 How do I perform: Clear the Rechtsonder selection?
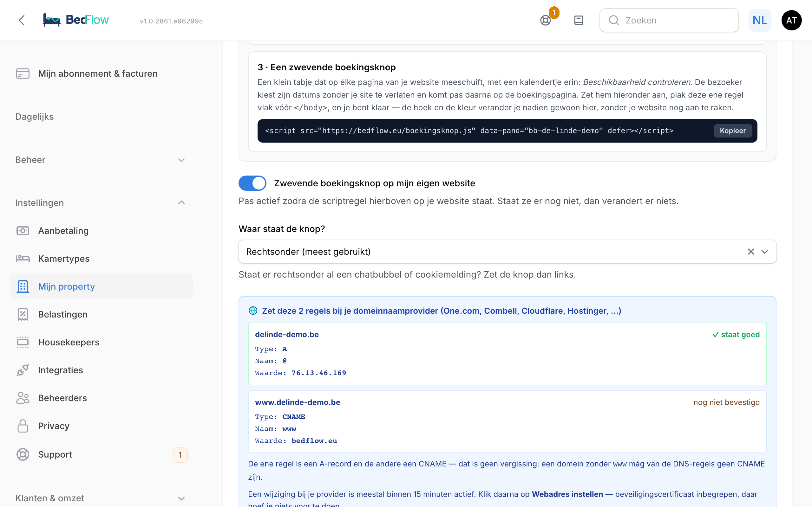point(751,252)
